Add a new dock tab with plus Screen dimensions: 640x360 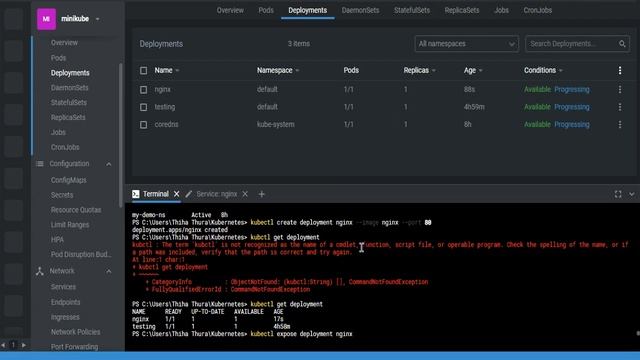(262, 194)
